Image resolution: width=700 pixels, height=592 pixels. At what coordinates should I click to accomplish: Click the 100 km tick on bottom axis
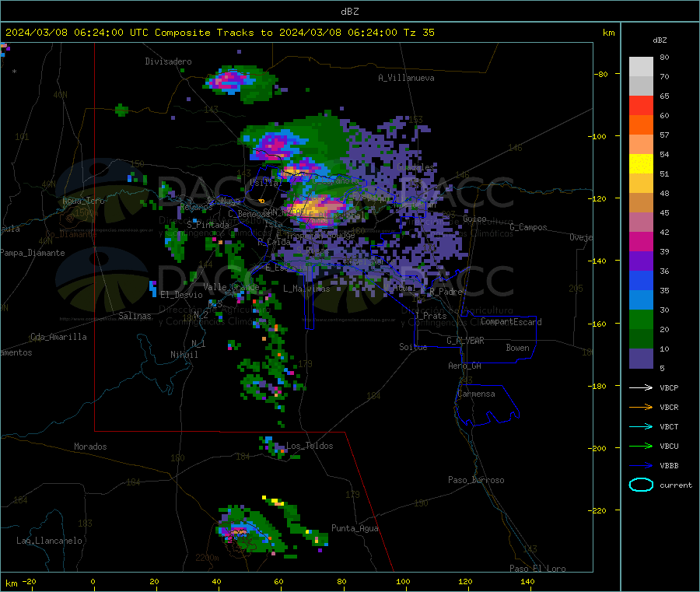coord(403,581)
